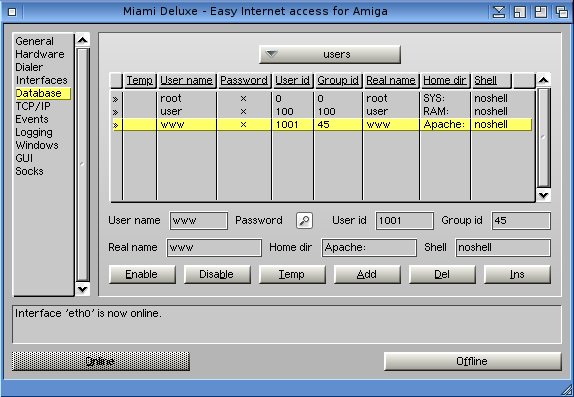
Task: Select Hardware in the sidebar
Action: 40,54
